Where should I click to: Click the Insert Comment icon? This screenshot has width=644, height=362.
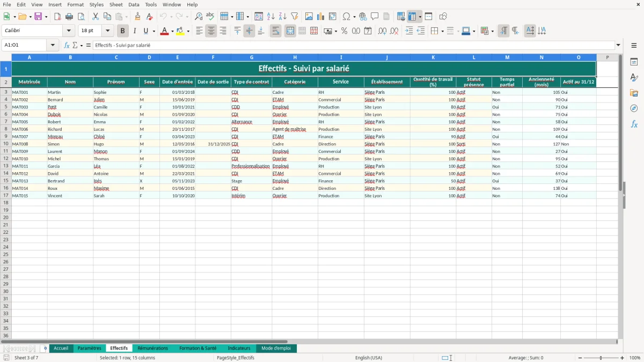[x=375, y=17]
